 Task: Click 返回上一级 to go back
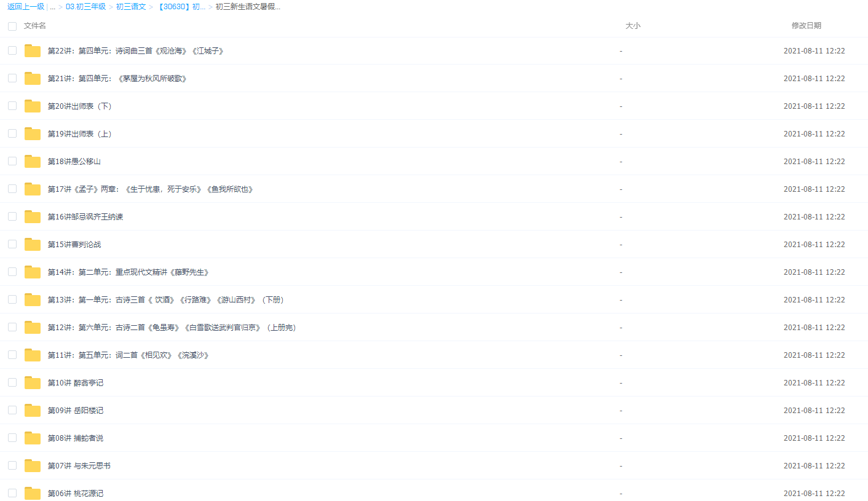coord(25,7)
